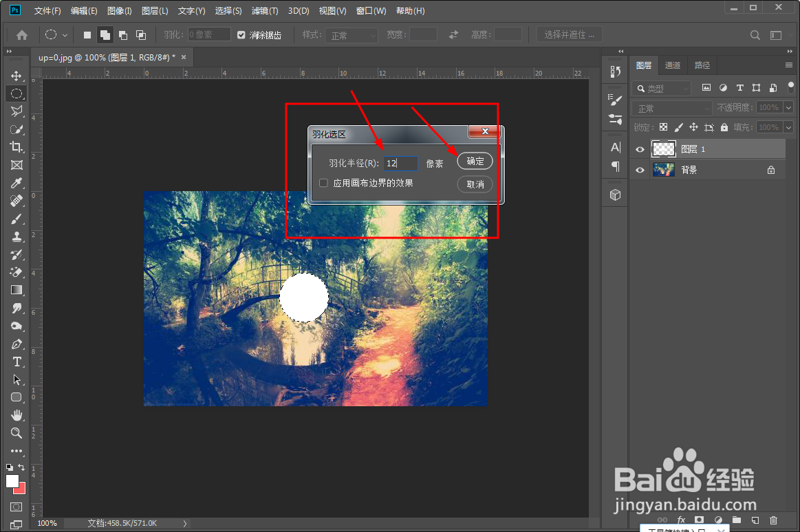Image resolution: width=800 pixels, height=532 pixels.
Task: Select the History Brush tool
Action: pos(17,254)
